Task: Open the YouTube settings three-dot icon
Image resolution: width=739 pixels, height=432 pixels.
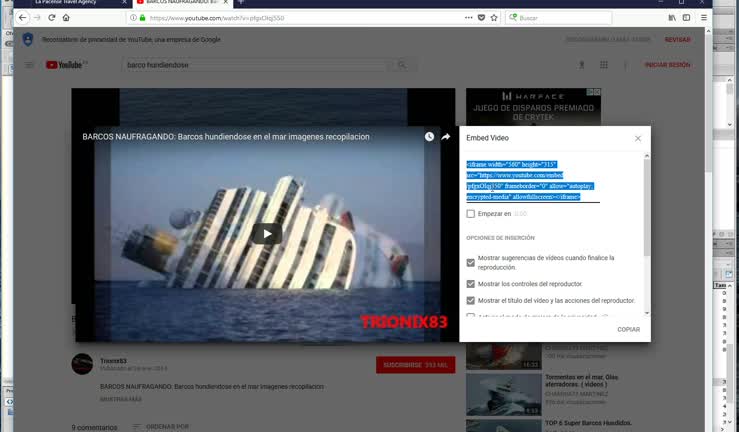Action: coord(625,65)
